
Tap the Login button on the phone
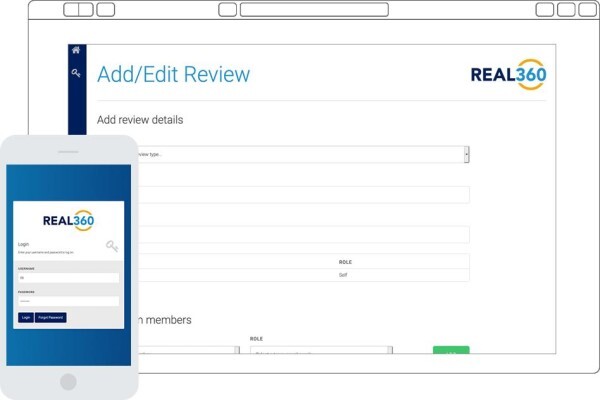pyautogui.click(x=26, y=318)
